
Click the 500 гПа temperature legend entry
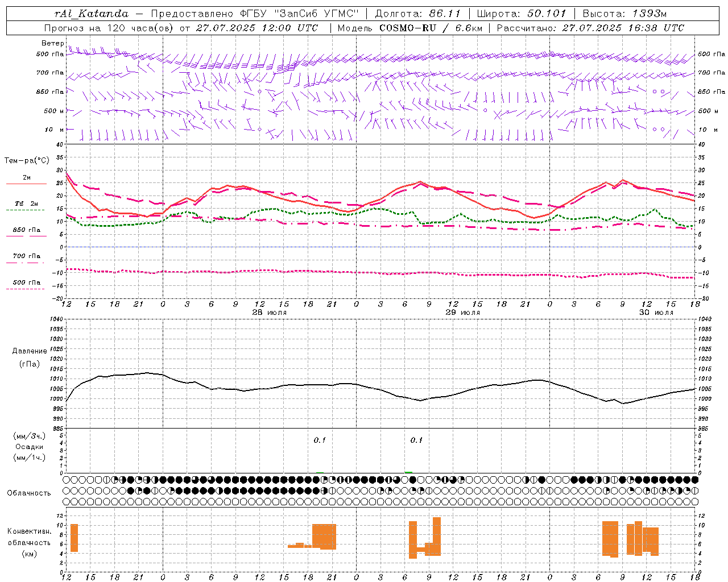tap(26, 282)
